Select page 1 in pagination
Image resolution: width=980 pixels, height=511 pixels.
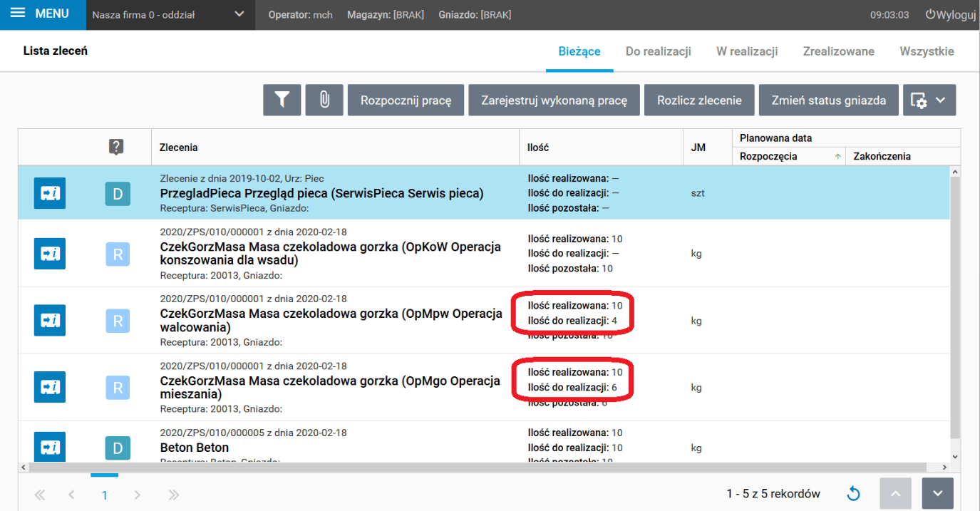tap(104, 495)
